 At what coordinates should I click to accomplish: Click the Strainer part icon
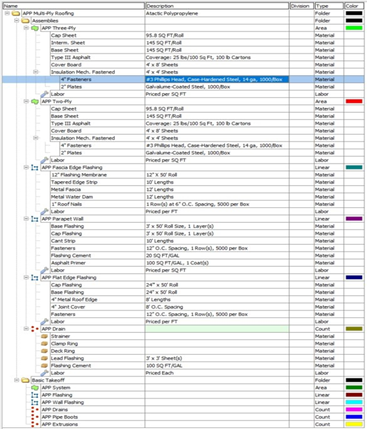point(44,336)
